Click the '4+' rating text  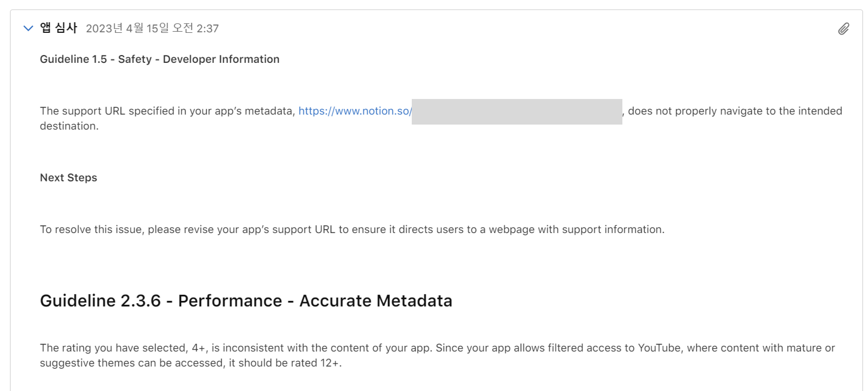(198, 348)
